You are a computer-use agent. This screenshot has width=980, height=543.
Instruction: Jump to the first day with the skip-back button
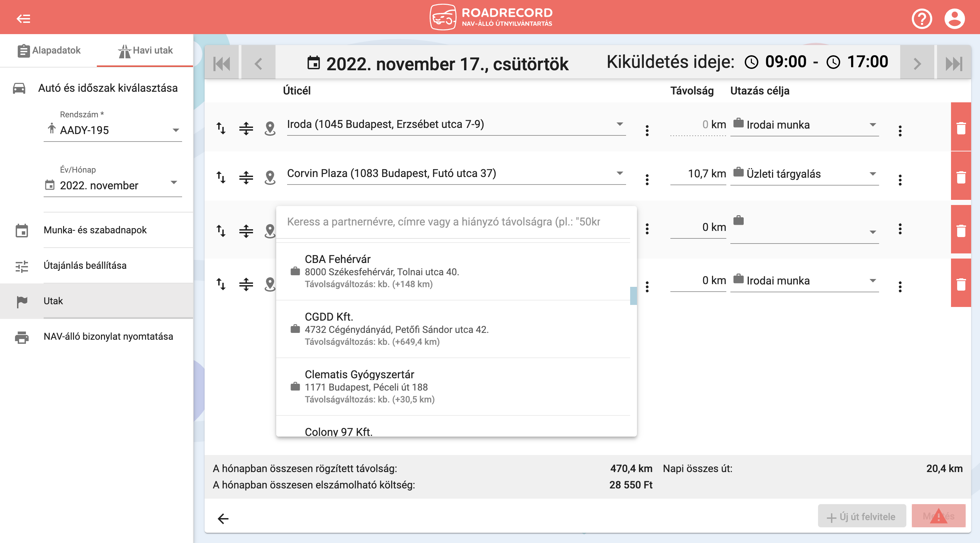click(x=222, y=63)
